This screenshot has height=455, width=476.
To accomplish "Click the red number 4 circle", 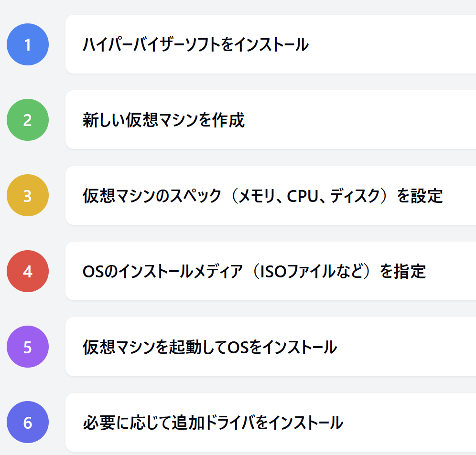I will tap(27, 271).
